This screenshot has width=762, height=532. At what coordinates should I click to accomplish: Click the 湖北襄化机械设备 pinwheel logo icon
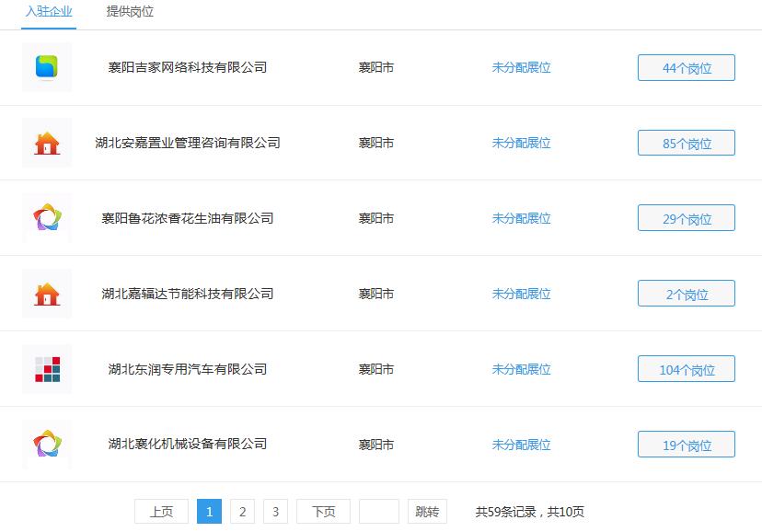(x=47, y=444)
